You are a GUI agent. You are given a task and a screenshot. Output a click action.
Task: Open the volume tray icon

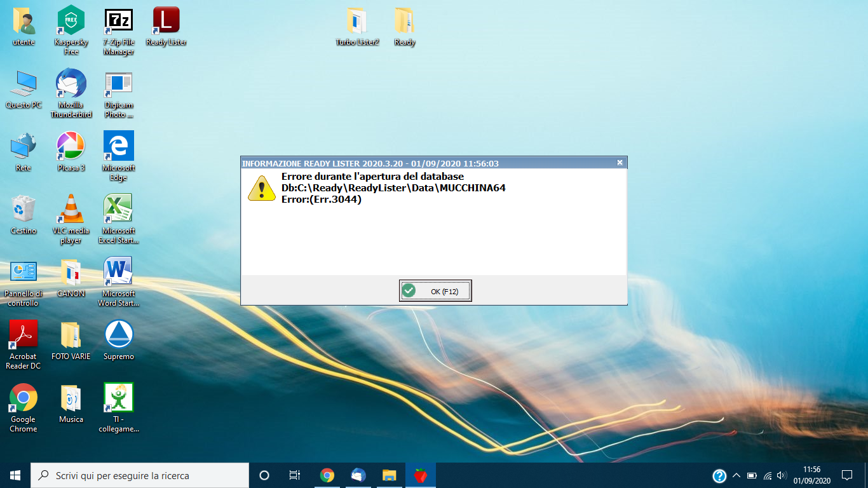[782, 475]
